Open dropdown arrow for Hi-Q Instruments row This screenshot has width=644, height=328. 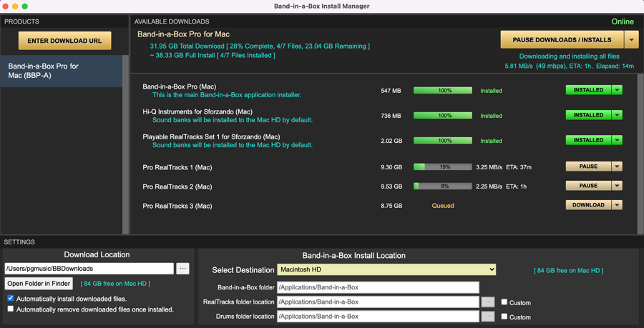(617, 115)
